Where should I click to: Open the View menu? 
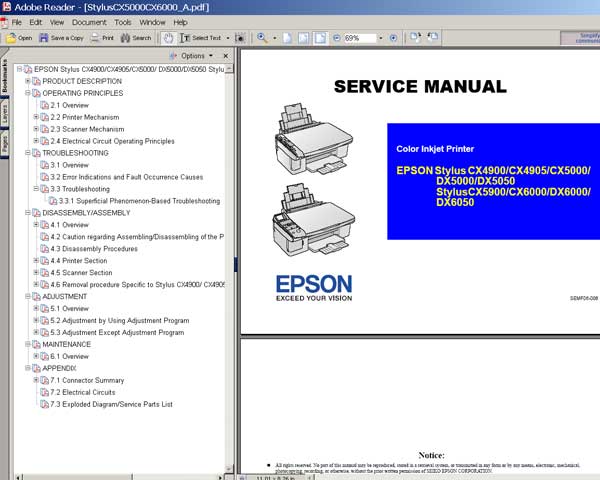coord(57,22)
